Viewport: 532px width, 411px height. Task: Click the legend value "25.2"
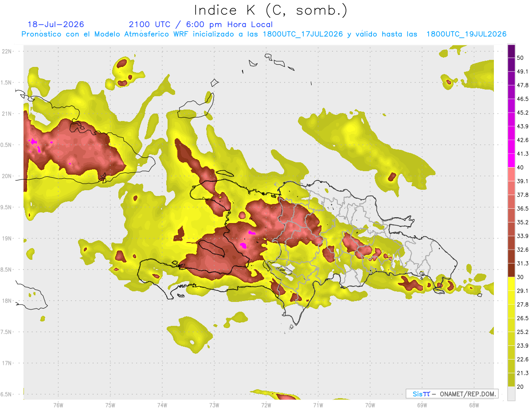pos(522,332)
